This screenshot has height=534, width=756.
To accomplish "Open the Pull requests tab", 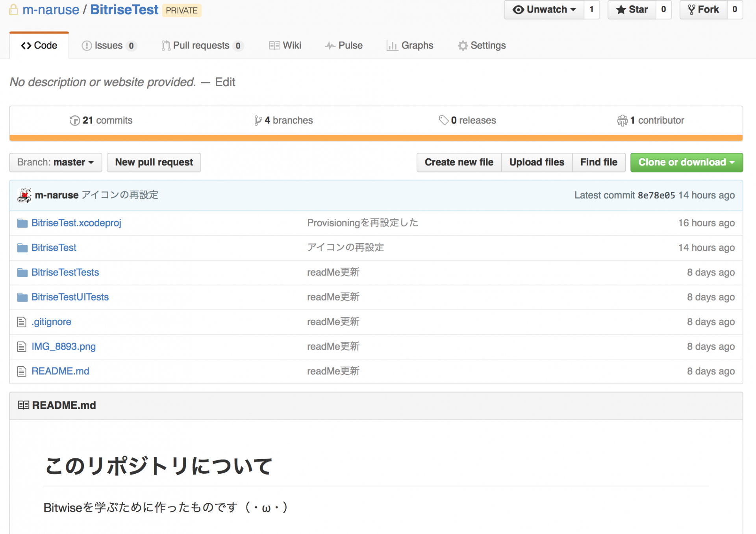I will (202, 46).
